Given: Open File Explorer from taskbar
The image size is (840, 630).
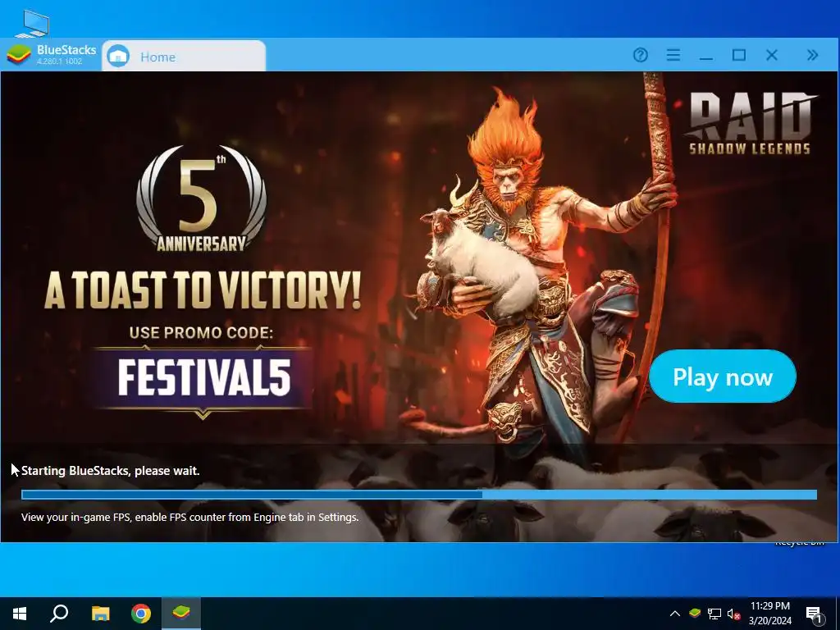Looking at the screenshot, I should click(x=100, y=614).
